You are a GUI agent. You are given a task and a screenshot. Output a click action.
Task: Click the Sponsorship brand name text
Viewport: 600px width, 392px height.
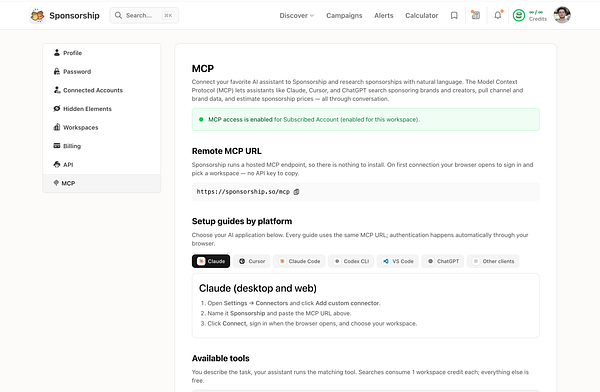74,16
